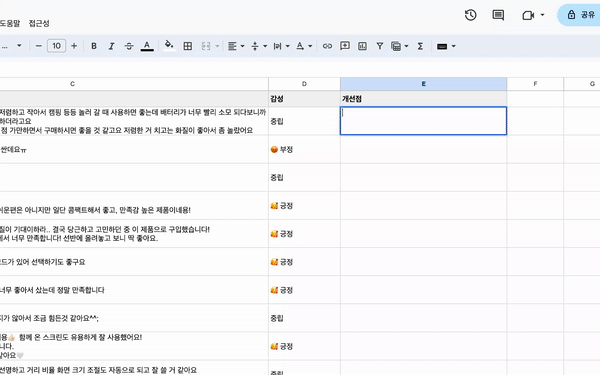
Task: Apply strikethrough formatting
Action: (x=129, y=46)
